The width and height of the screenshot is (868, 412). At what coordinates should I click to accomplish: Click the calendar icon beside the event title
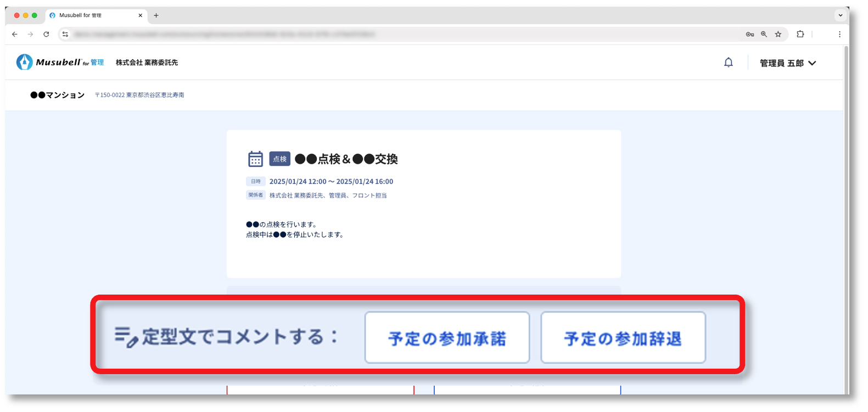coord(255,159)
